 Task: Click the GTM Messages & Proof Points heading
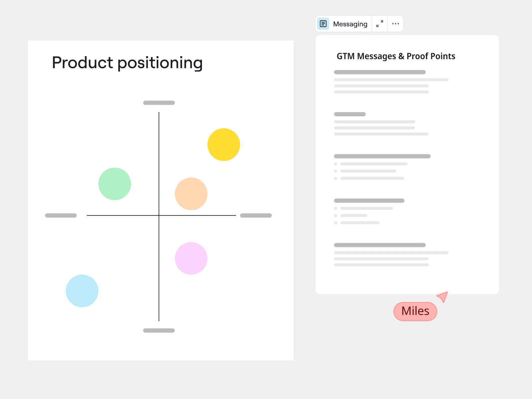pyautogui.click(x=396, y=56)
